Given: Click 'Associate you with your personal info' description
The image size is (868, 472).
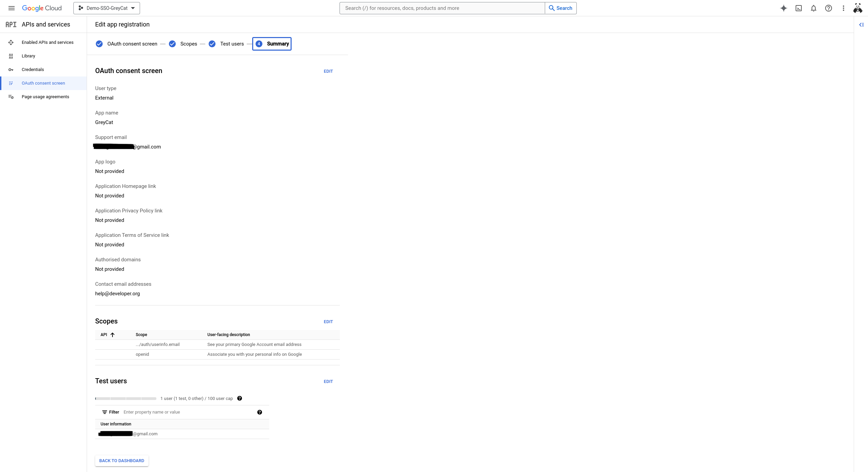Looking at the screenshot, I should (x=255, y=354).
